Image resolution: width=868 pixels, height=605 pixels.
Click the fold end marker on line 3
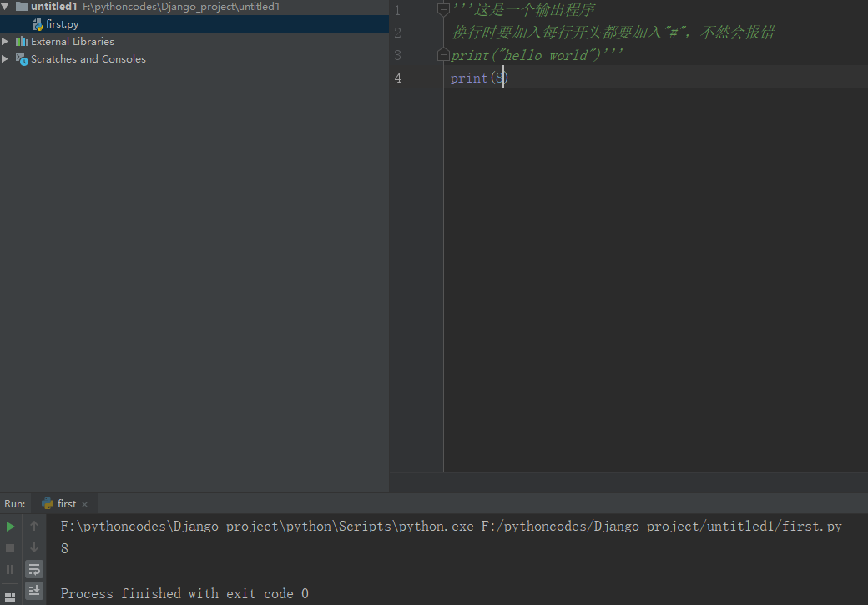pos(443,55)
